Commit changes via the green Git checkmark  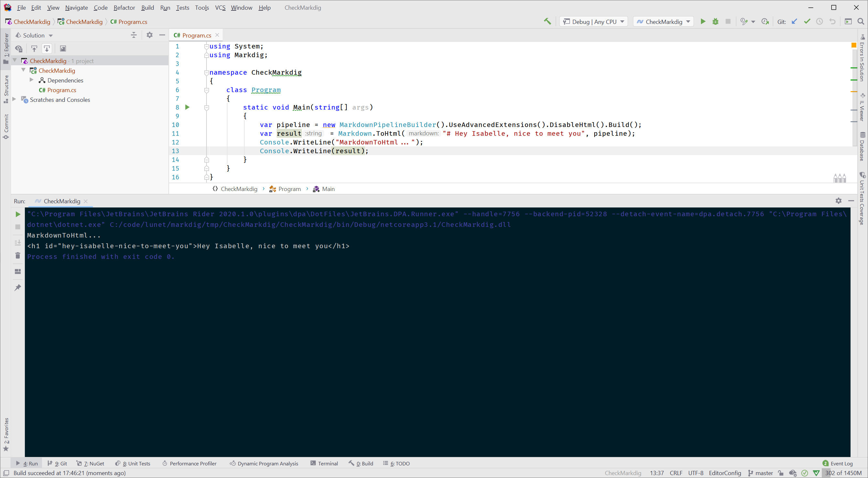point(807,21)
